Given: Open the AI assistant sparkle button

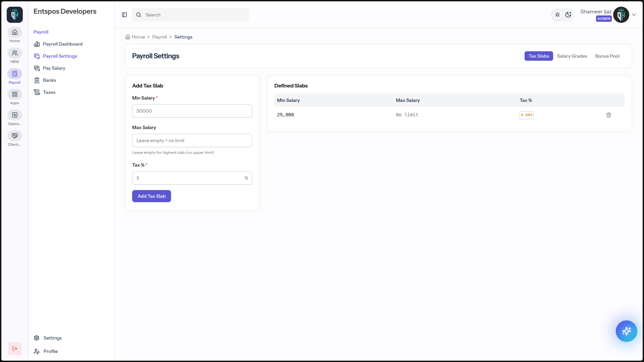Looking at the screenshot, I should (x=626, y=331).
